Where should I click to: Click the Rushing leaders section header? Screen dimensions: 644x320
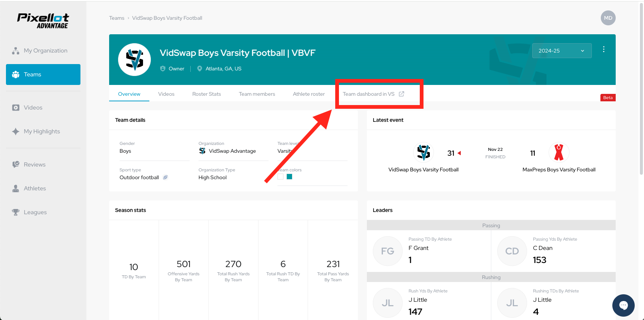(x=491, y=277)
